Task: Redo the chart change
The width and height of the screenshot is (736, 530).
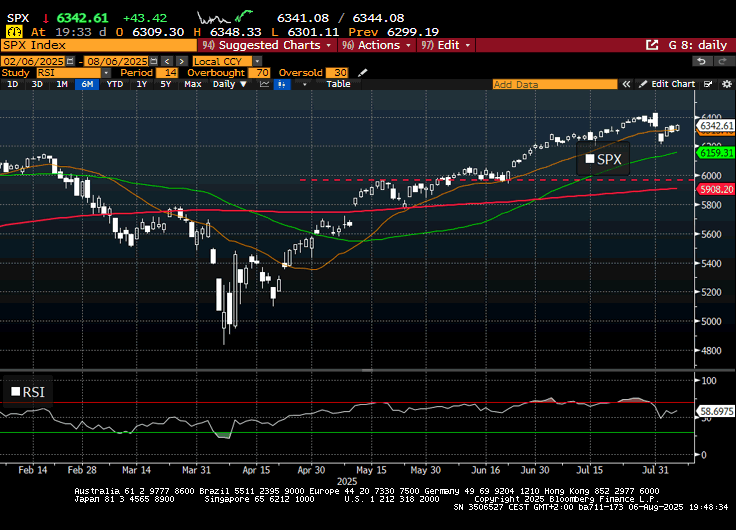Action: 723,61
